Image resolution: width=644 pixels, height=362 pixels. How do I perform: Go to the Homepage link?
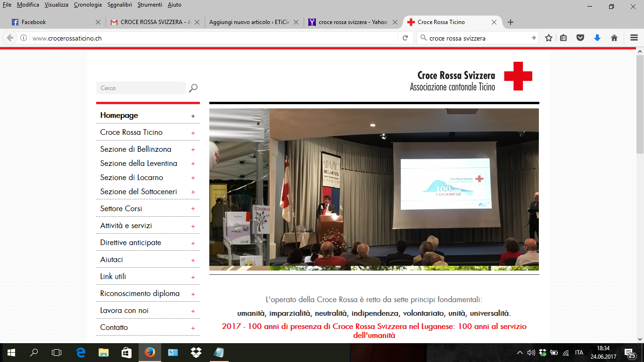tap(119, 115)
